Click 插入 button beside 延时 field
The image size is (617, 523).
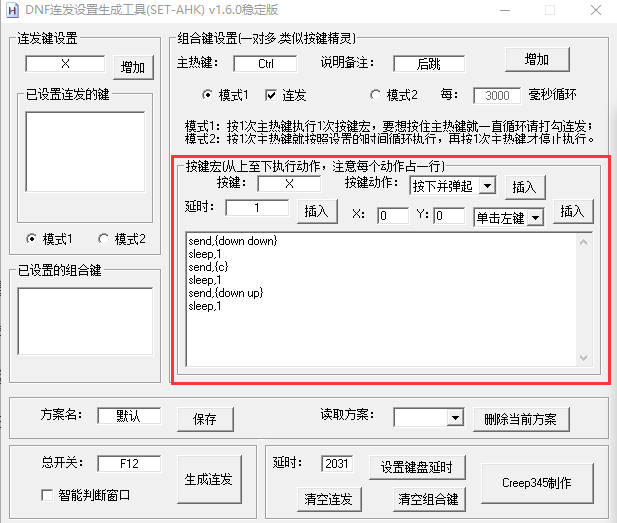[317, 212]
